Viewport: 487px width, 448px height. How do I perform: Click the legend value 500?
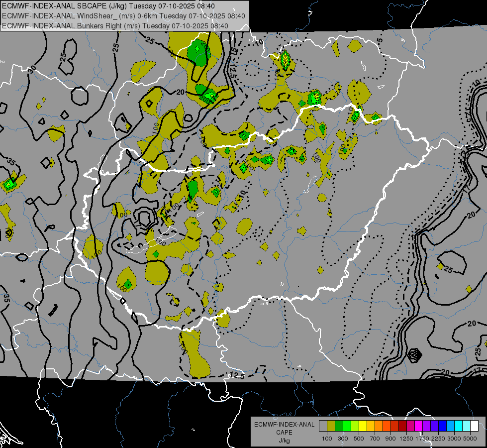pyautogui.click(x=359, y=439)
